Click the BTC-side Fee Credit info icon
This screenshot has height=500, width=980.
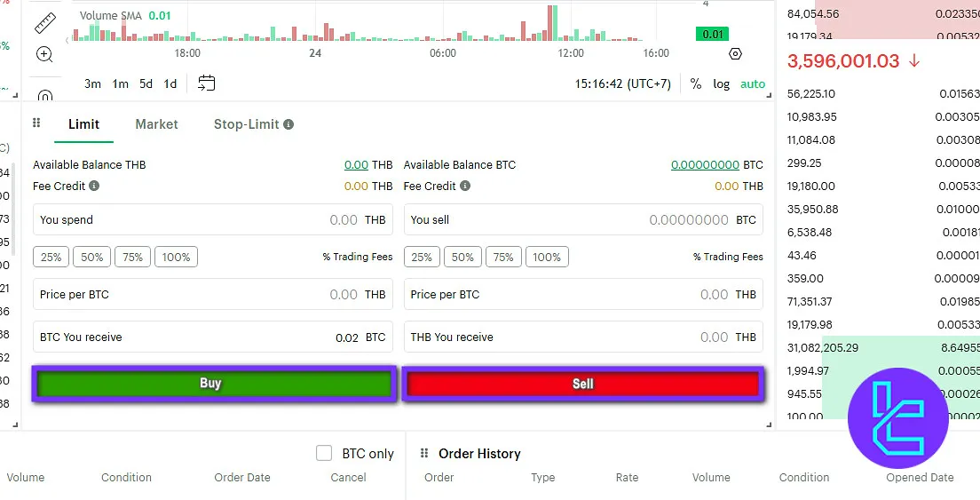[465, 187]
